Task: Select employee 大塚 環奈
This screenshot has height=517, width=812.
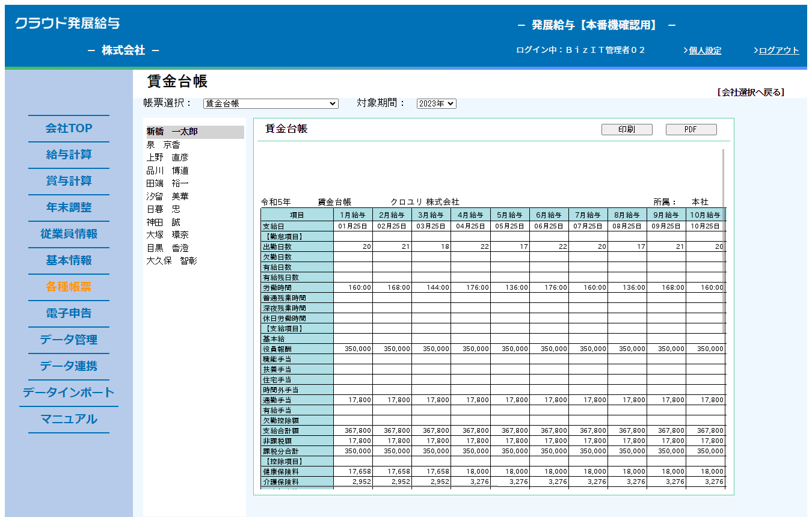Action: [167, 235]
